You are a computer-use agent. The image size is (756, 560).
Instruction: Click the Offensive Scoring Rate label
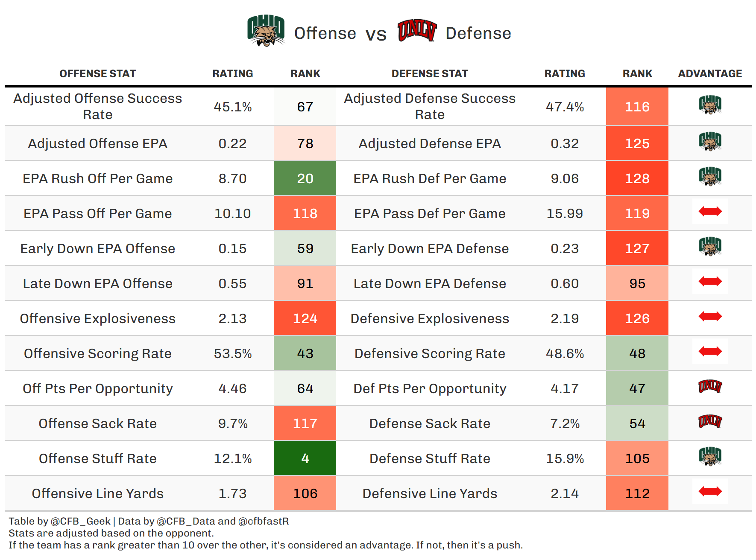click(97, 353)
